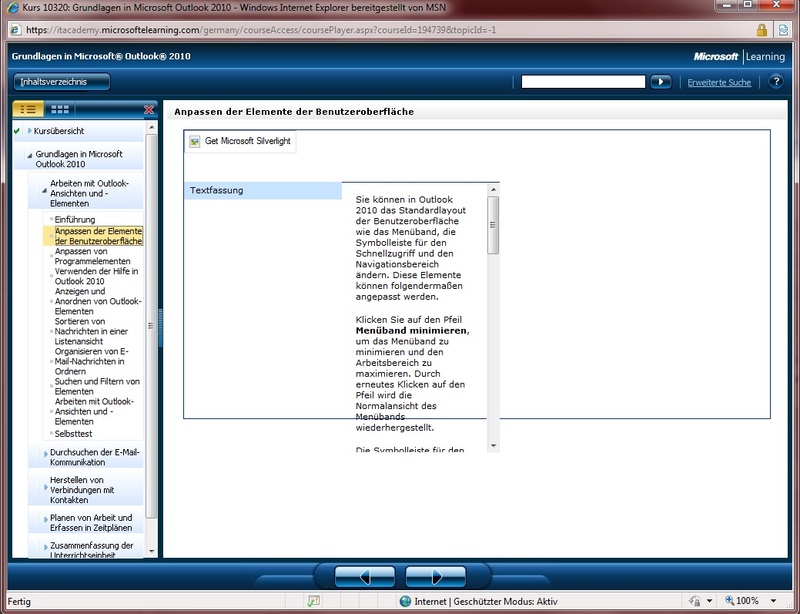The image size is (800, 614).
Task: Click the search go arrow button
Action: point(660,81)
